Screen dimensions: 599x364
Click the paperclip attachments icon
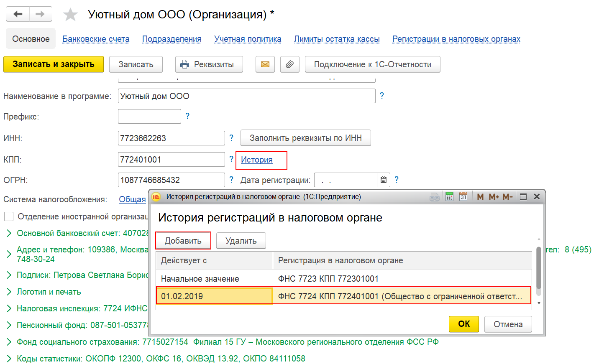289,64
